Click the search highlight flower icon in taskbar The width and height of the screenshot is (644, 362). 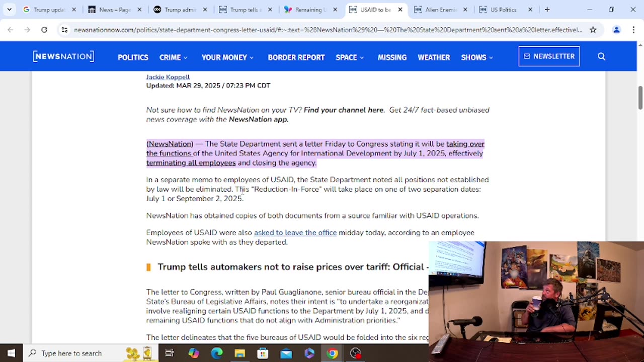(x=139, y=353)
